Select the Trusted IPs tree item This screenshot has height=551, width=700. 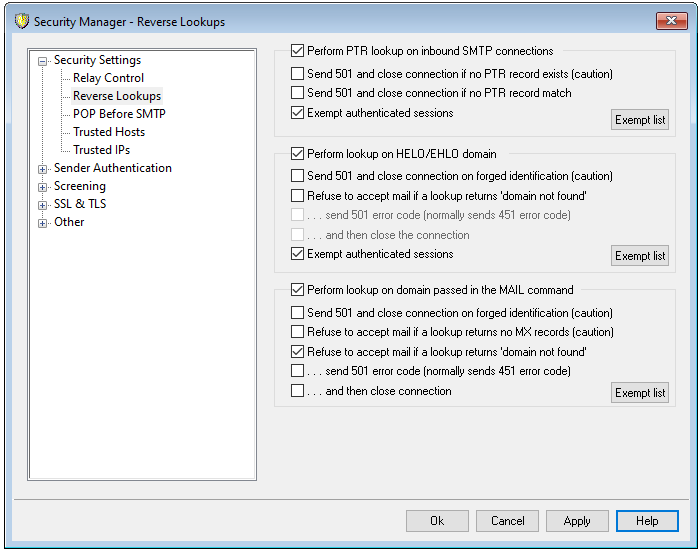point(101,150)
